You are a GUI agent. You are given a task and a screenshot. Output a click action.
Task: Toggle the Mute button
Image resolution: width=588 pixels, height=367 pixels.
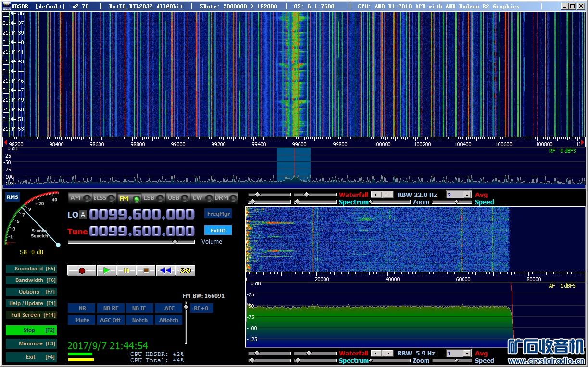coord(82,320)
